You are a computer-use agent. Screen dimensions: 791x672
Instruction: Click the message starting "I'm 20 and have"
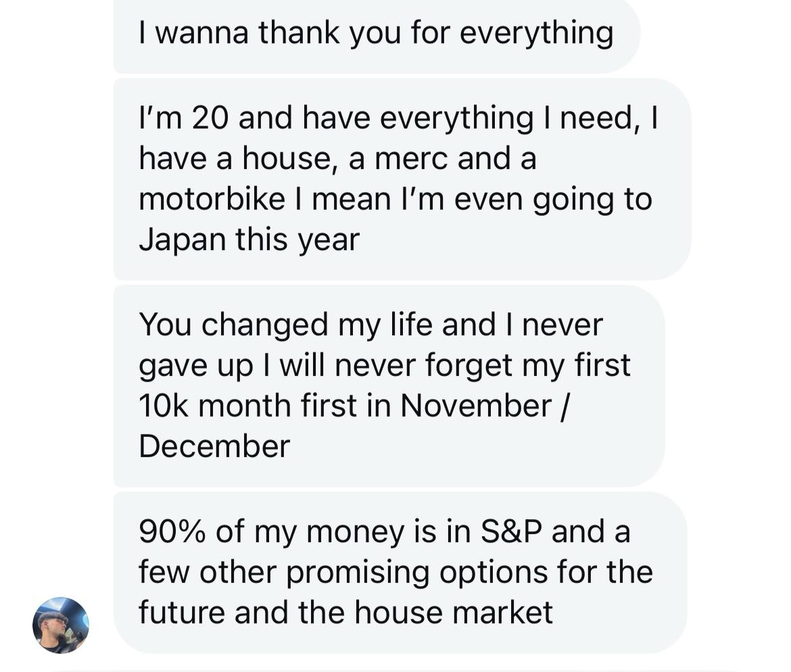coord(402,178)
